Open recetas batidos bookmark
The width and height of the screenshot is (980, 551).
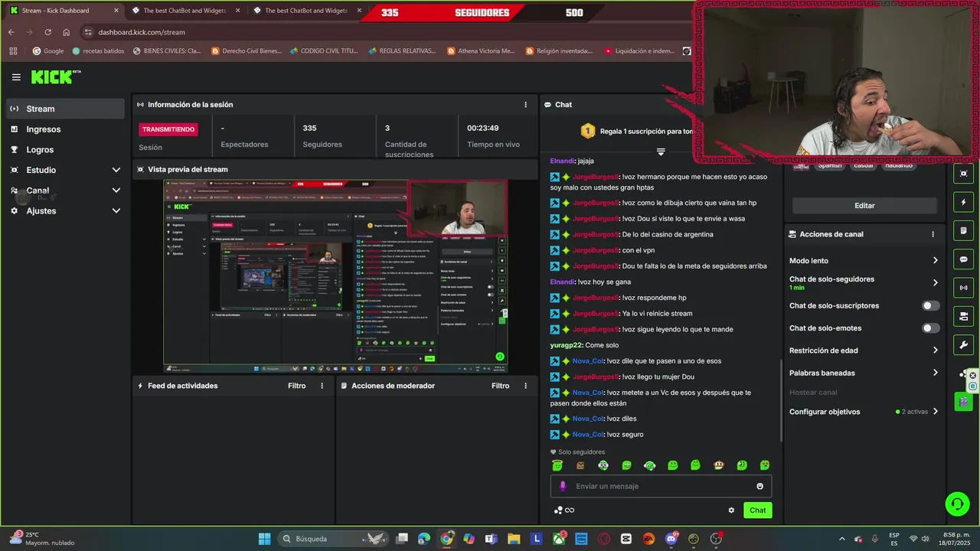click(98, 51)
